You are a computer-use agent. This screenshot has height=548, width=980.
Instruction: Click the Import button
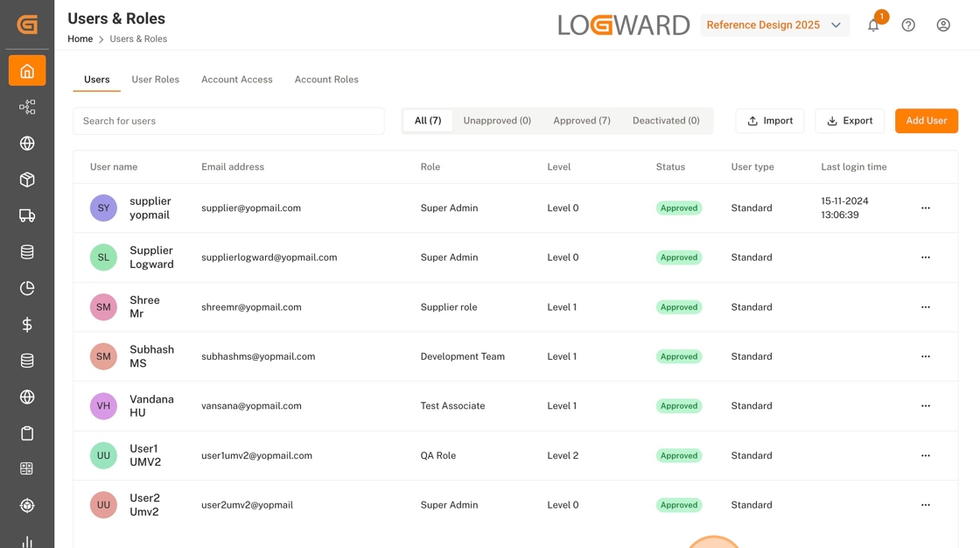click(x=770, y=121)
